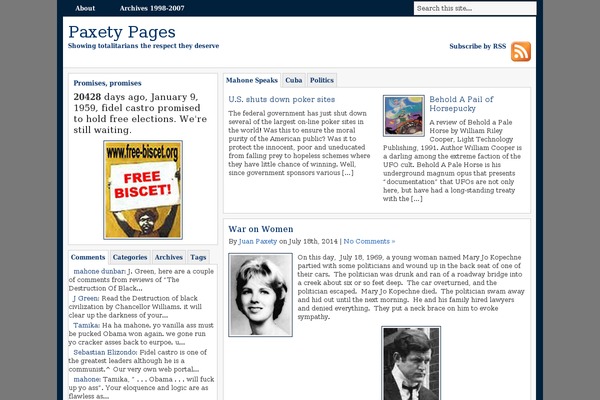Open Archives 1998-2007 in top navigation
Image resolution: width=600 pixels, height=400 pixels.
(152, 8)
